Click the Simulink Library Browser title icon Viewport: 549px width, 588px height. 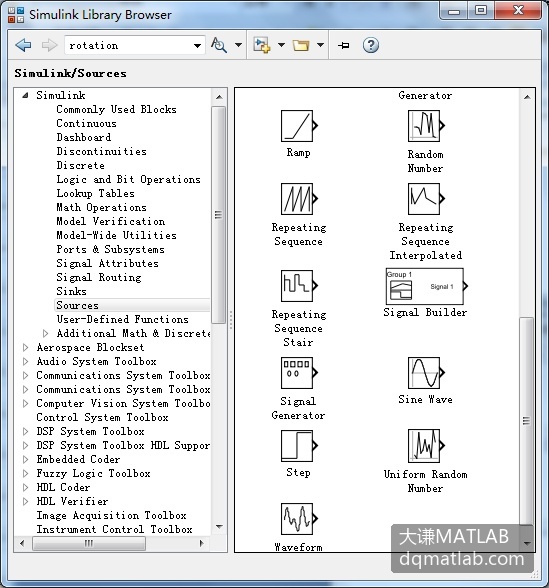click(x=16, y=15)
